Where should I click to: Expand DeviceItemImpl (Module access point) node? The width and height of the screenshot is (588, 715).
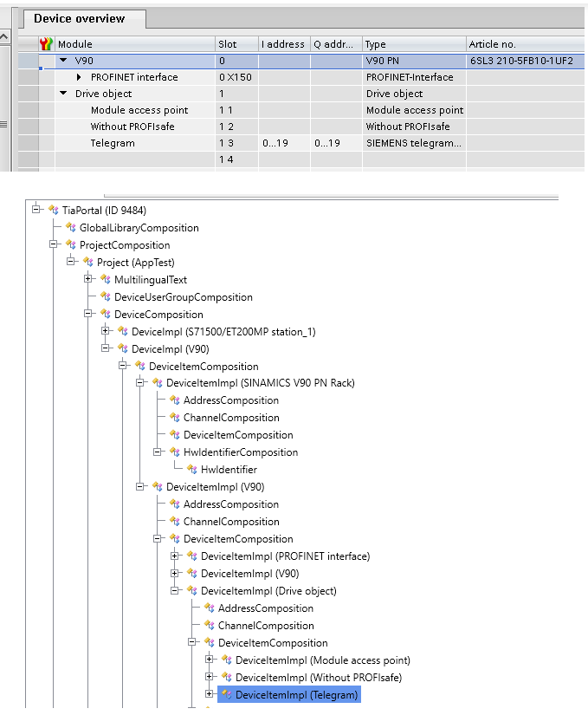pyautogui.click(x=209, y=660)
